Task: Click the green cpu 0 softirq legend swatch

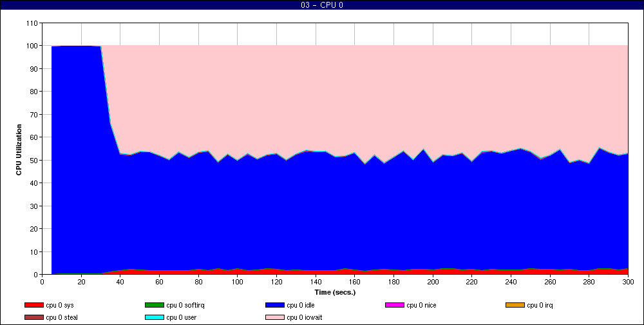Action: tap(155, 305)
